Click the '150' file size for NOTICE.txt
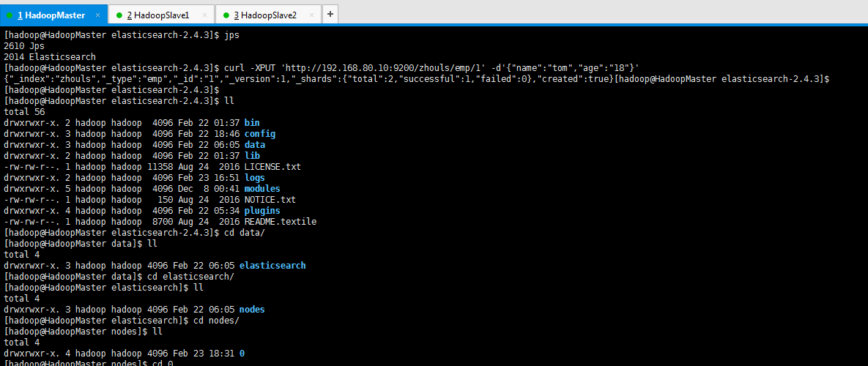The height and width of the screenshot is (366, 868). coord(164,200)
